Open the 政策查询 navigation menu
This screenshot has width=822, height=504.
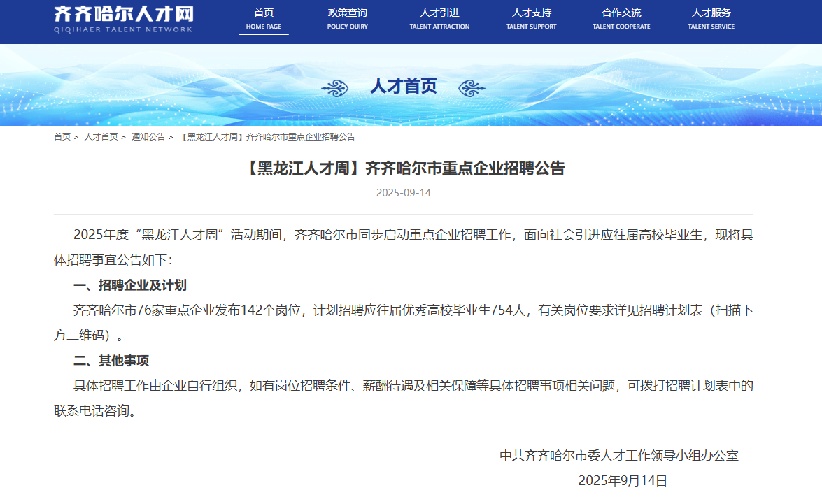[347, 19]
